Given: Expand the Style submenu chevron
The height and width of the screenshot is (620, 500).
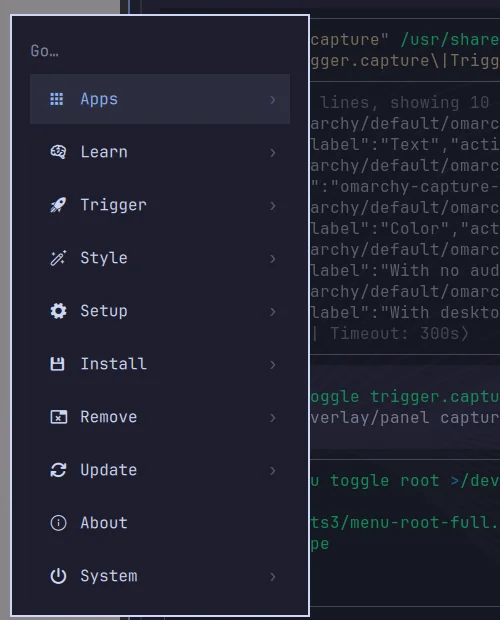Looking at the screenshot, I should pyautogui.click(x=272, y=259).
